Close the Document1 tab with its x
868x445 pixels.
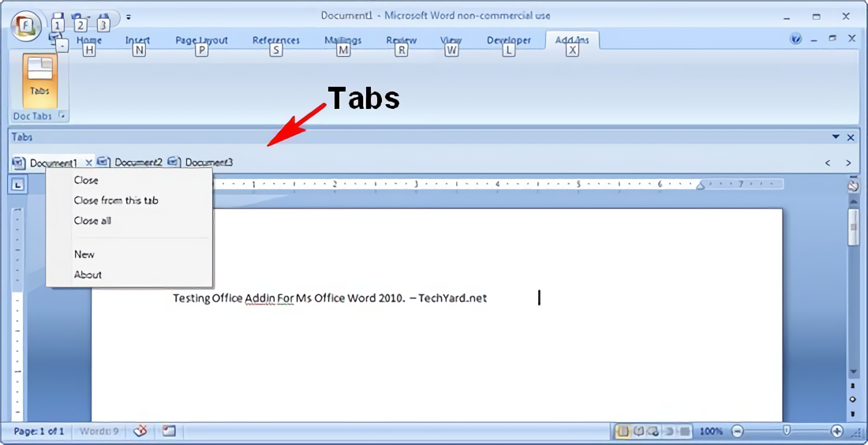[88, 163]
